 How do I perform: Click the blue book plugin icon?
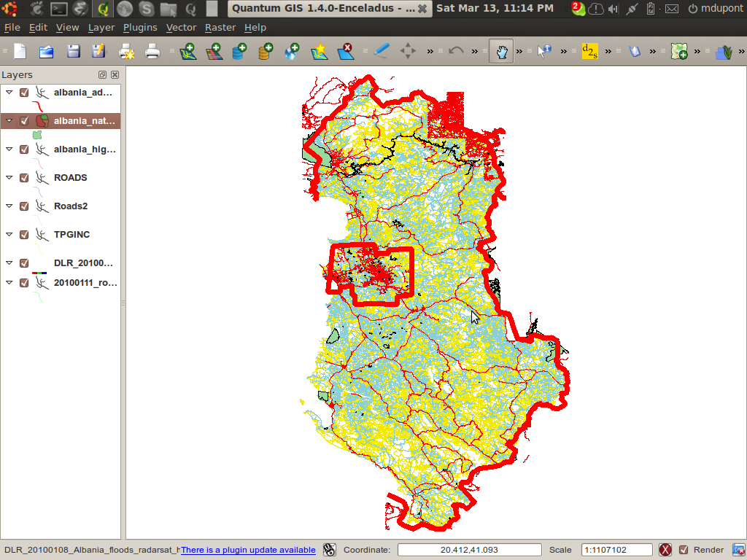634,51
